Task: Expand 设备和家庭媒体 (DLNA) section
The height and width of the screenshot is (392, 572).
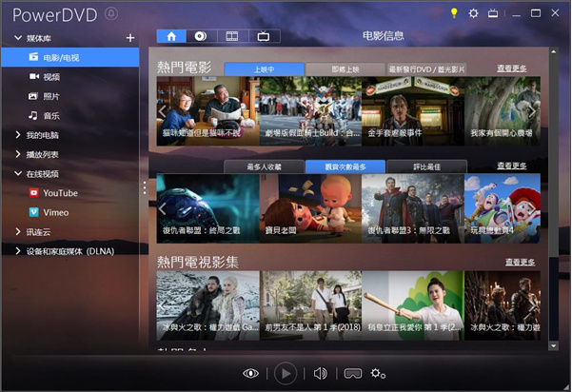Action: pos(18,251)
